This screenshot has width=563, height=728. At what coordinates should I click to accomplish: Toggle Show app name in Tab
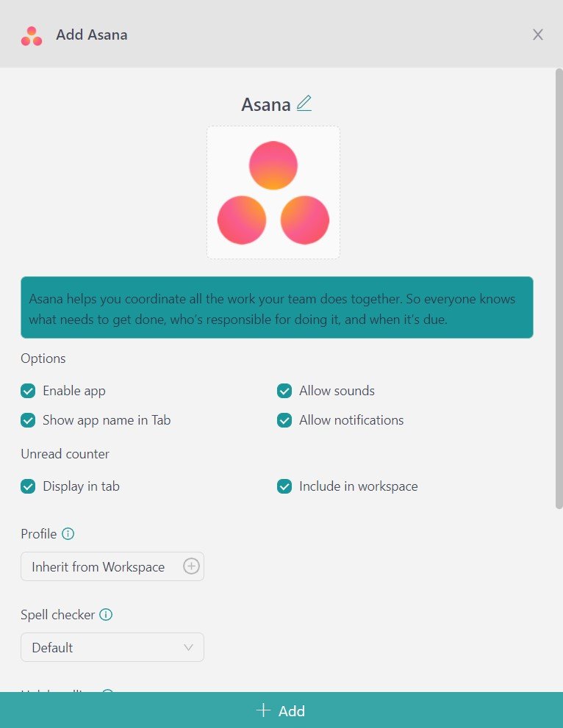pos(28,420)
